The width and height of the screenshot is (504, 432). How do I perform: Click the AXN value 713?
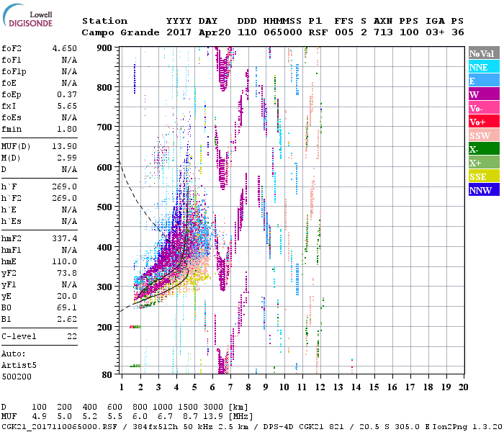[383, 32]
